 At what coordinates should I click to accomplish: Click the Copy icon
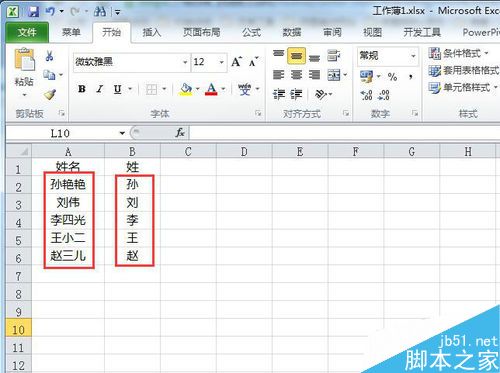coord(49,75)
